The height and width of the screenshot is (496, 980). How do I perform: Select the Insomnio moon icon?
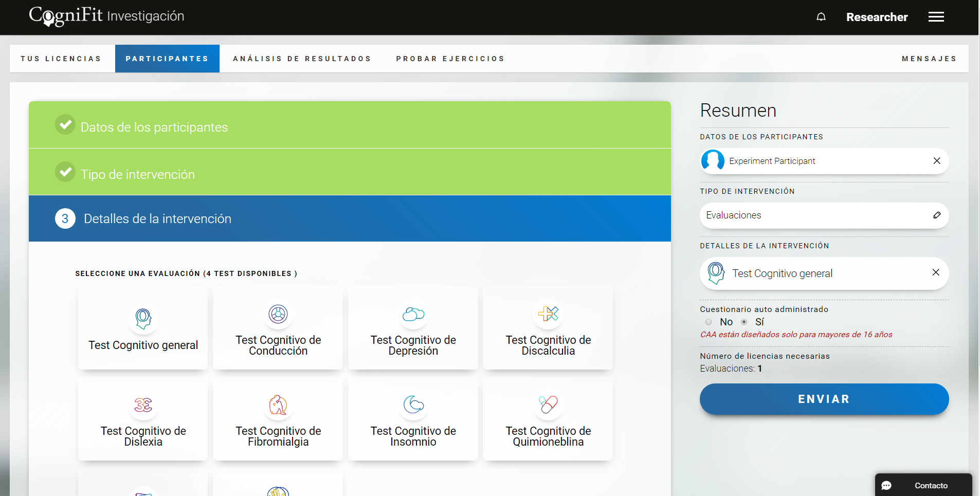(413, 405)
